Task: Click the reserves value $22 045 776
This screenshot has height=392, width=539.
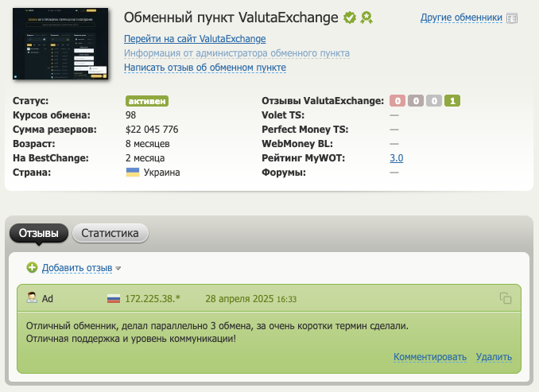Action: [x=152, y=130]
